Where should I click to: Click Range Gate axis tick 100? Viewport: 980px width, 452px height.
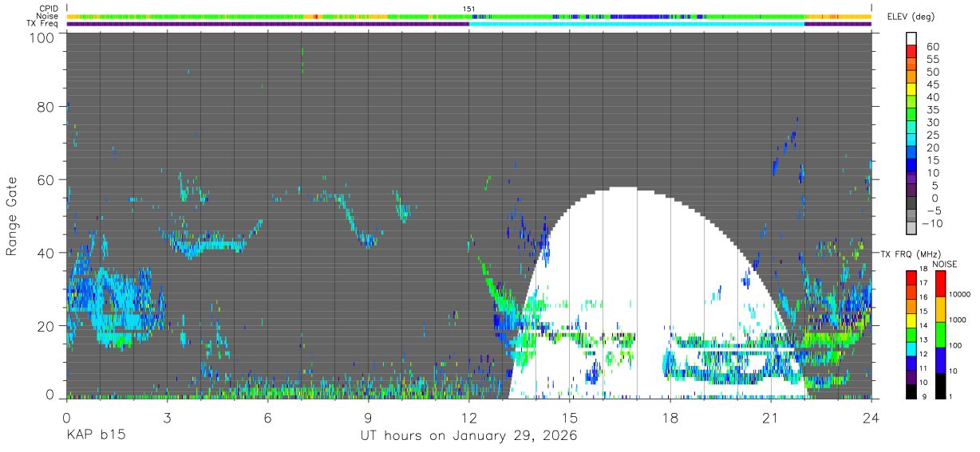42,37
